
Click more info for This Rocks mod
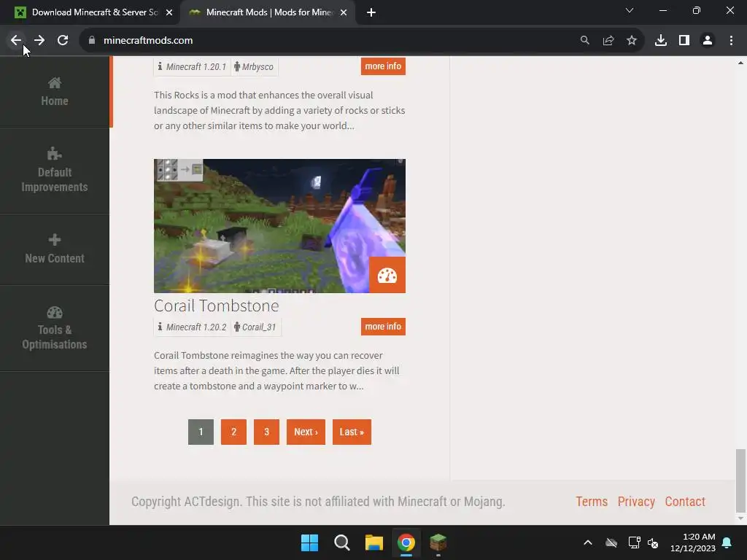click(x=383, y=66)
